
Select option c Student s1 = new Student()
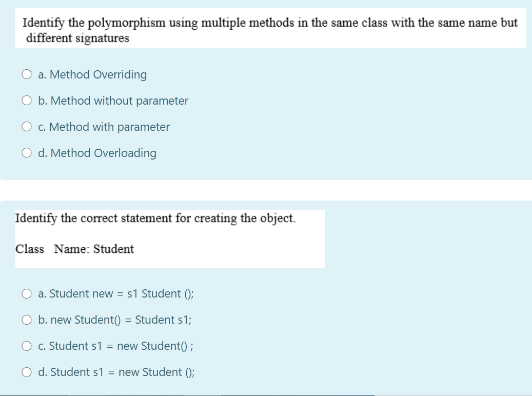(27, 346)
